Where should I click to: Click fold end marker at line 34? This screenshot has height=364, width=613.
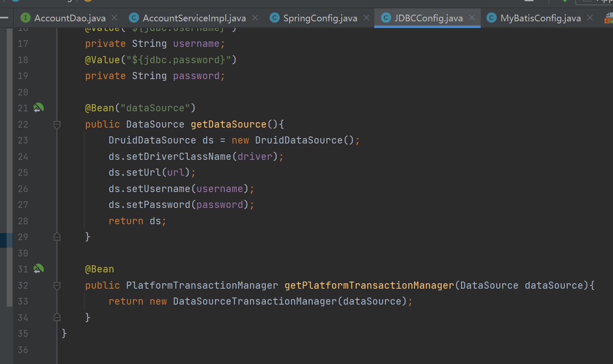[57, 317]
